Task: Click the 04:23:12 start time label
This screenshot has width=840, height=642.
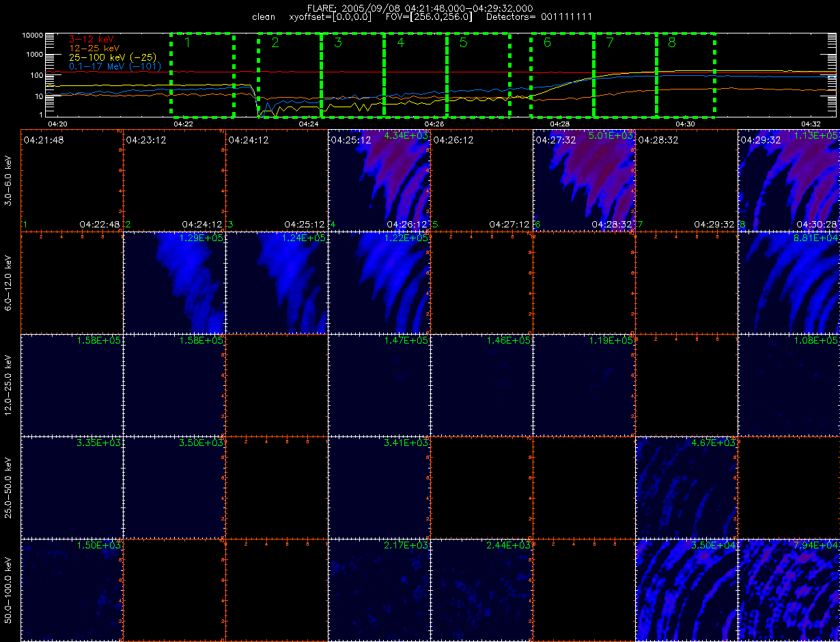Action: click(x=145, y=139)
